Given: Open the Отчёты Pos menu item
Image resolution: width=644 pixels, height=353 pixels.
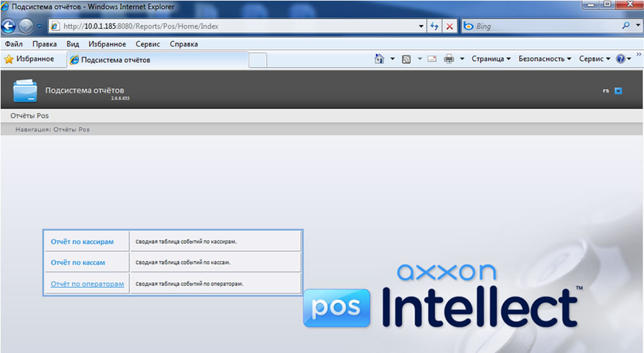Looking at the screenshot, I should 30,116.
